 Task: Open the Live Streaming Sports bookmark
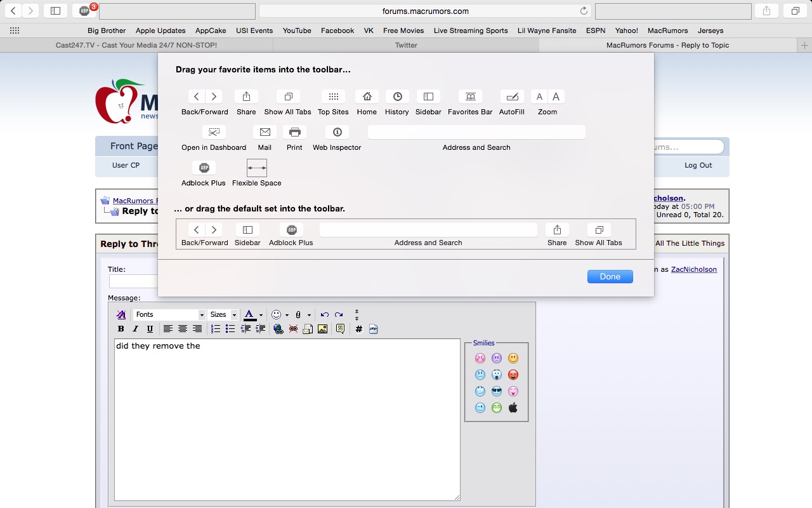471,30
